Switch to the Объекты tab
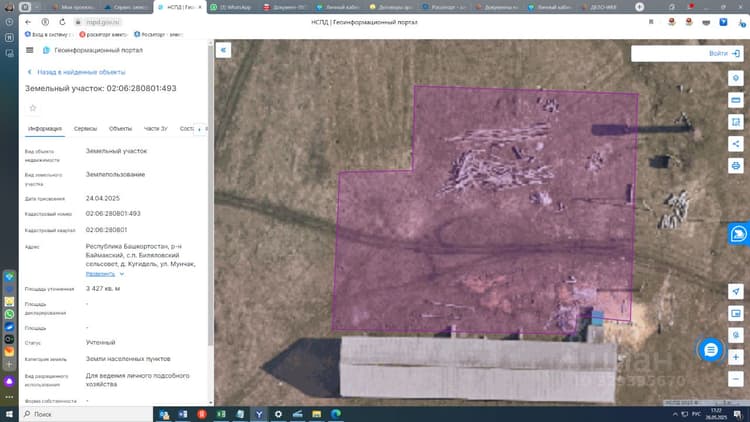 pyautogui.click(x=120, y=129)
